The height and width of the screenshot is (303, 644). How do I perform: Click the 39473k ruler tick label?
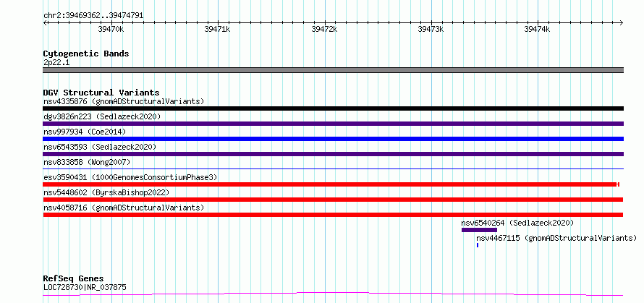point(431,29)
